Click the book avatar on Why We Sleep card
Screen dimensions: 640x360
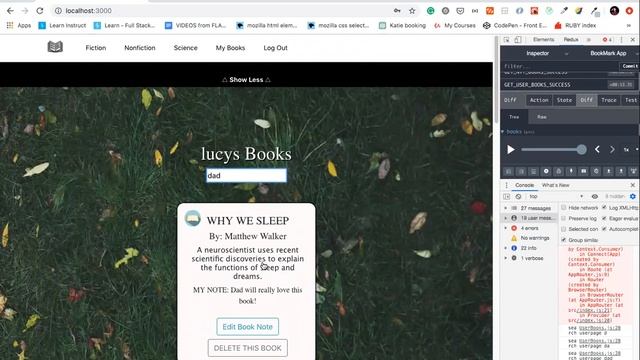[x=193, y=218]
